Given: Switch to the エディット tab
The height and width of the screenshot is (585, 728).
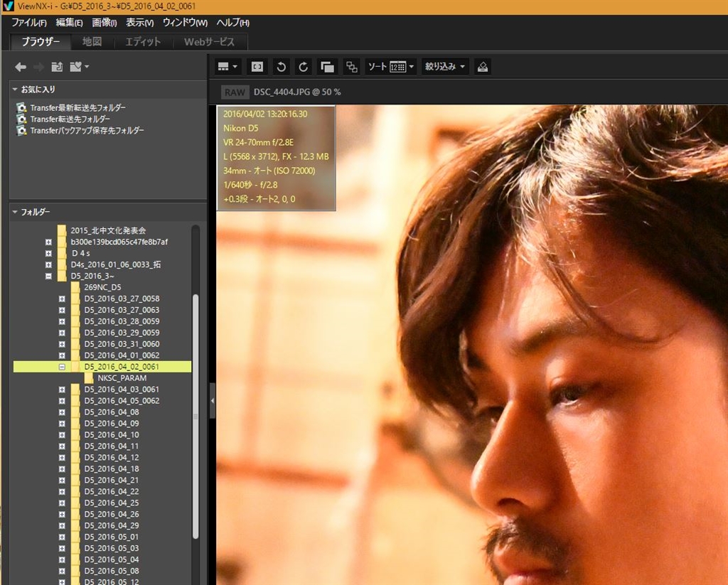Looking at the screenshot, I should pyautogui.click(x=143, y=42).
